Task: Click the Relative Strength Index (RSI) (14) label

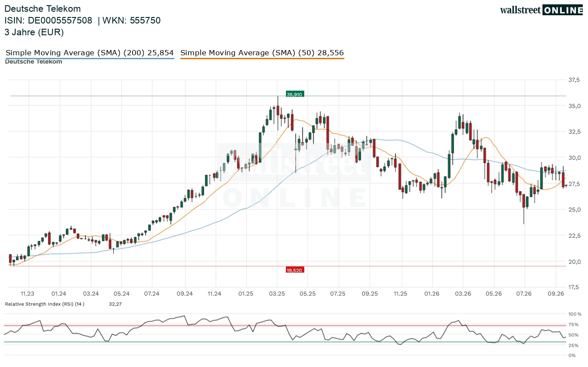Action: coord(44,304)
